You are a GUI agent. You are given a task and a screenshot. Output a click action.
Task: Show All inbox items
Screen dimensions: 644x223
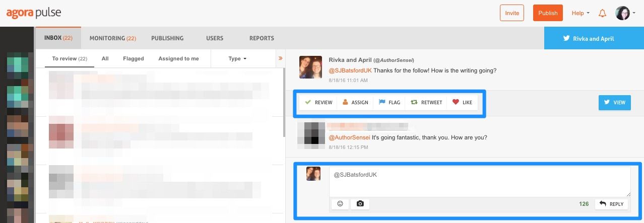pos(105,58)
